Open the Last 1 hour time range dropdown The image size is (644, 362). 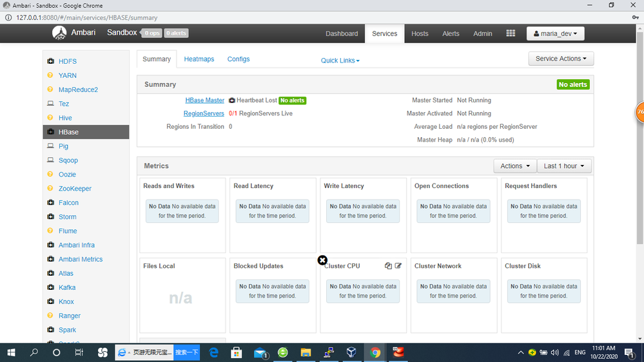(x=564, y=166)
